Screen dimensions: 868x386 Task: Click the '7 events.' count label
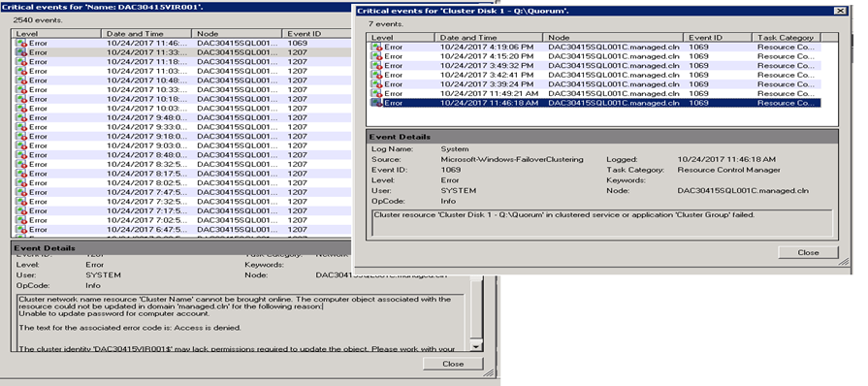pos(386,24)
